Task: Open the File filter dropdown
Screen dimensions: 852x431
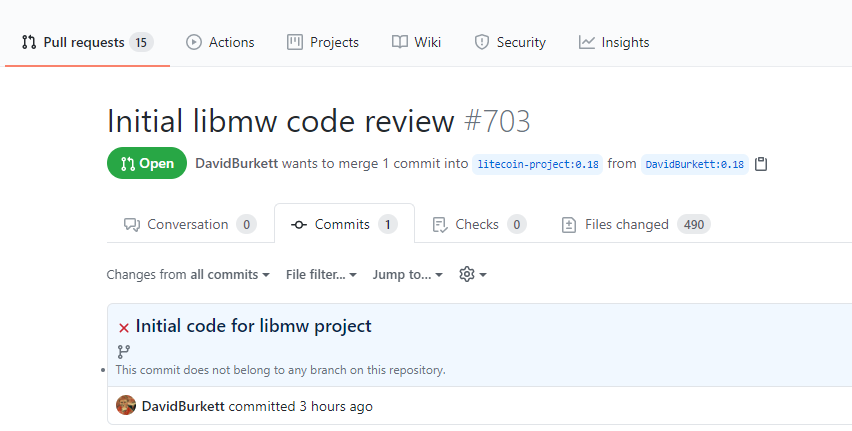Action: (321, 274)
